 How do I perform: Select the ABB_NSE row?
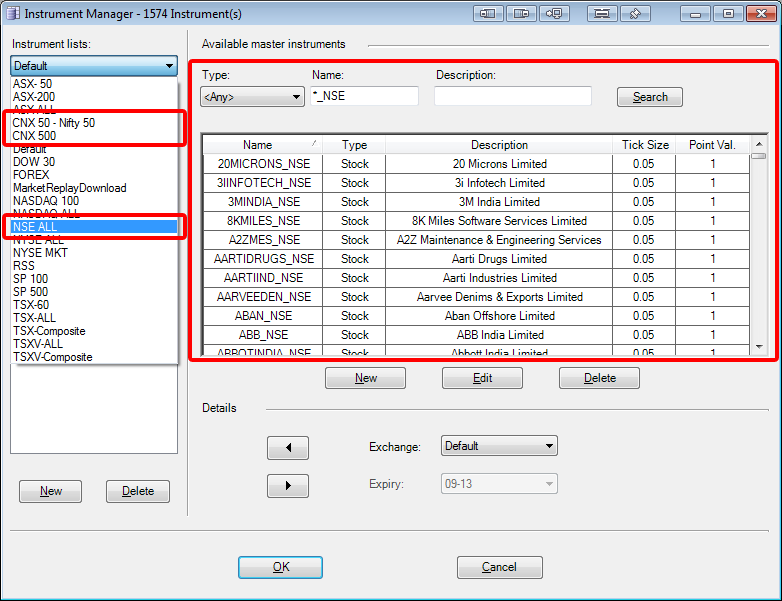click(476, 335)
